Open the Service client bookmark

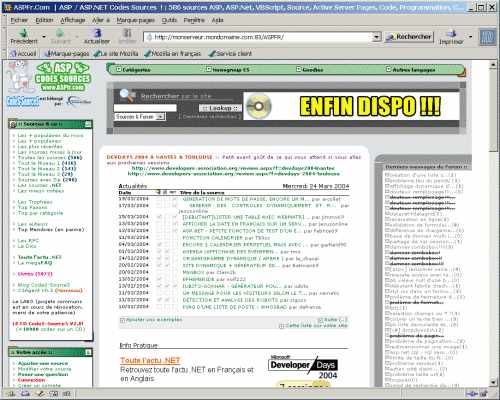[230, 53]
